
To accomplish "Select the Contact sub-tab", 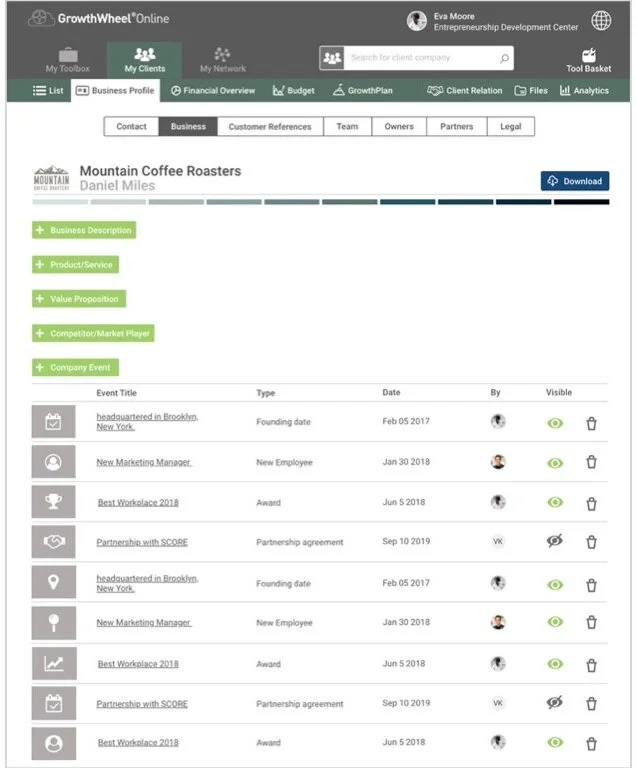I will 131,126.
